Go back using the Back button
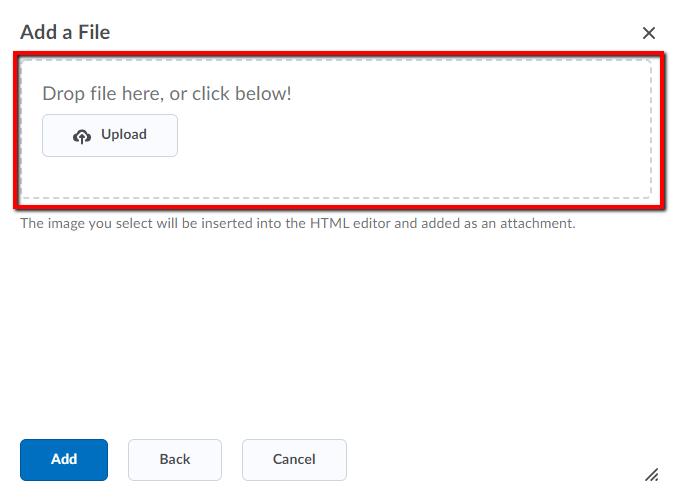Image resolution: width=680 pixels, height=502 pixels. point(175,460)
